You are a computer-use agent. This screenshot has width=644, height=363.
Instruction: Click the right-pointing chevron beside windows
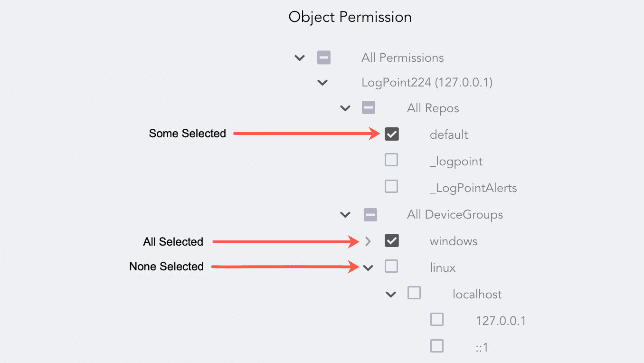tap(368, 241)
